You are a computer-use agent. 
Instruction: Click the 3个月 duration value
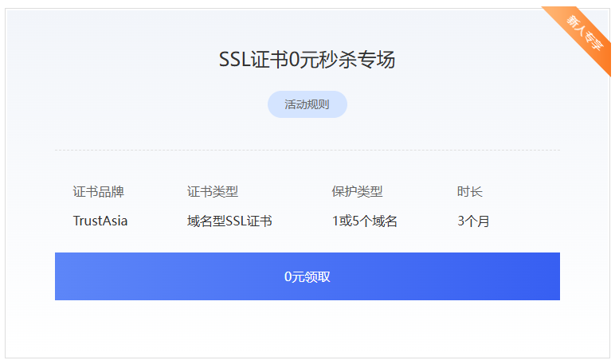[x=473, y=221]
